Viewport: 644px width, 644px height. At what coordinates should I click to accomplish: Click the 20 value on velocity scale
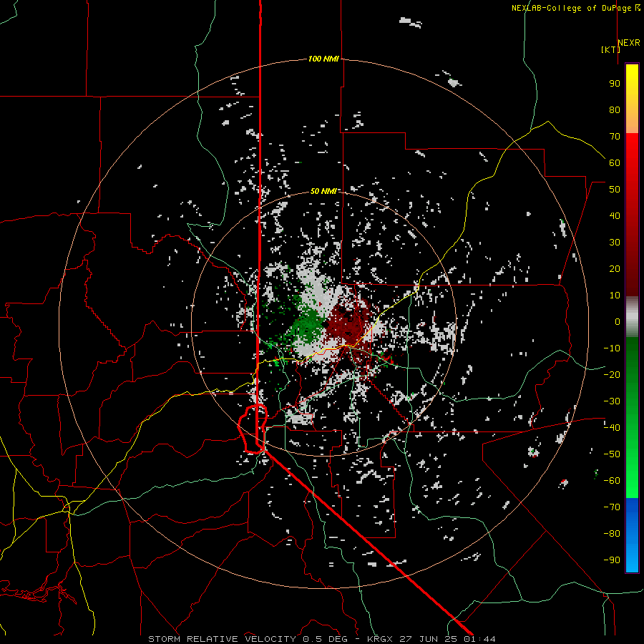(615, 268)
